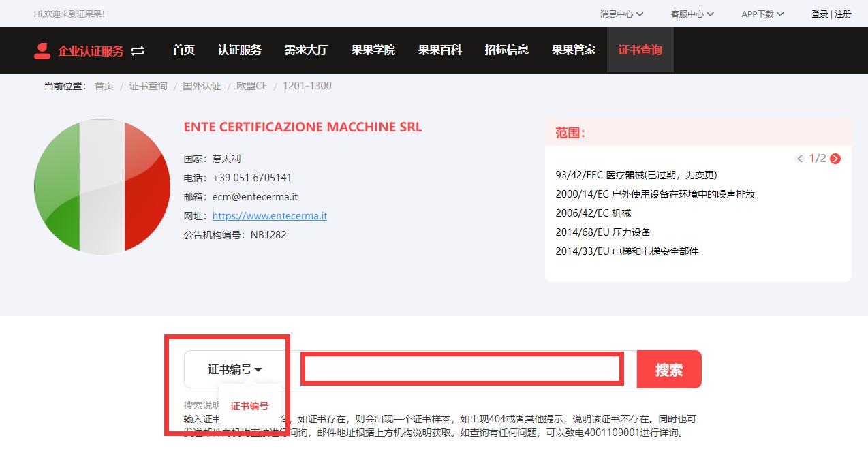Open the 需求大厅 nav tab
This screenshot has width=868, height=453.
307,50
